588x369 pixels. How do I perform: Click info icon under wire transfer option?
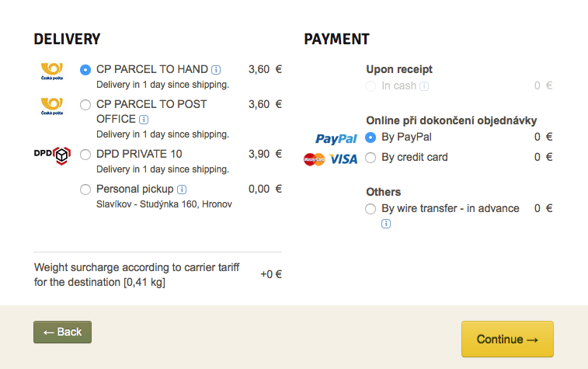pyautogui.click(x=386, y=224)
